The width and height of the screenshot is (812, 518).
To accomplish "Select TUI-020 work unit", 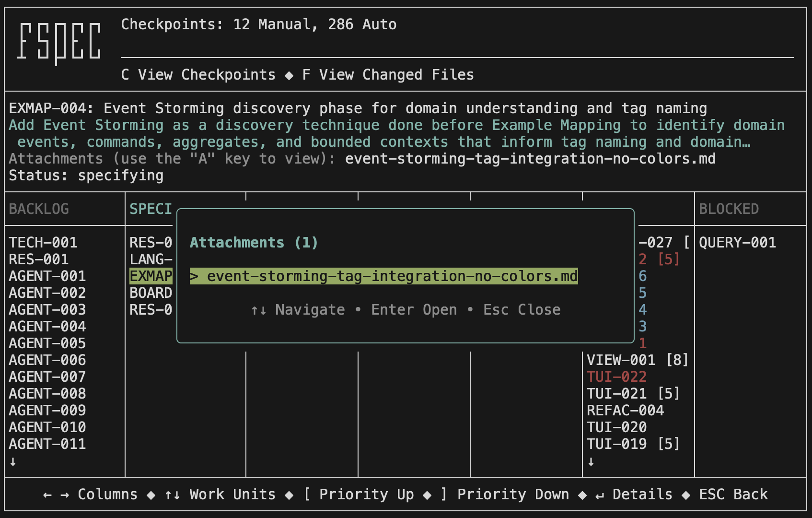I will pyautogui.click(x=617, y=427).
